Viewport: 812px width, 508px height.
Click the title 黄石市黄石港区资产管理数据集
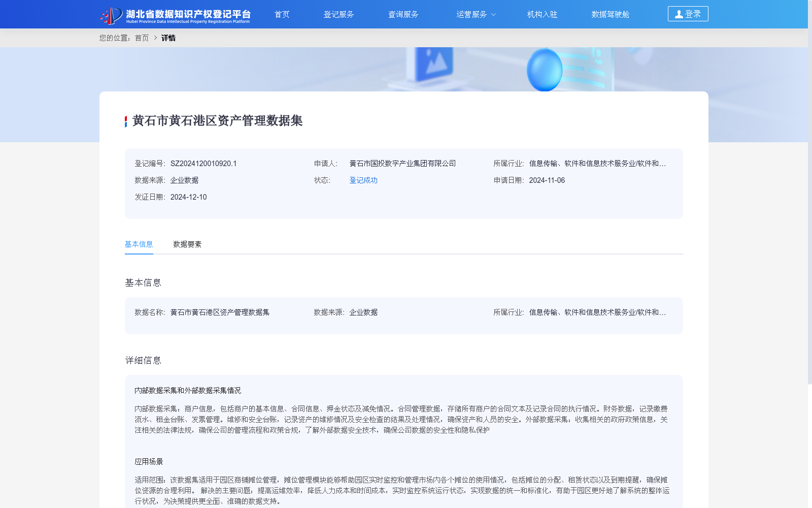pyautogui.click(x=217, y=121)
